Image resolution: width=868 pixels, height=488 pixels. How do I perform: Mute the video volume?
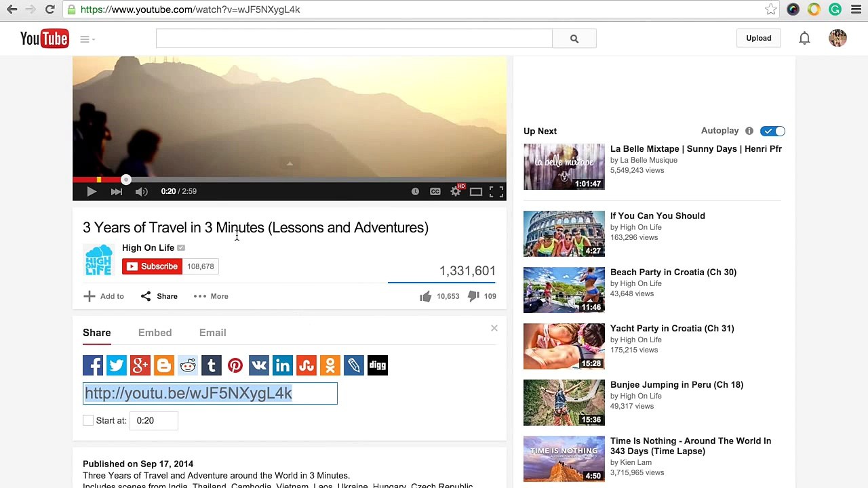[141, 192]
